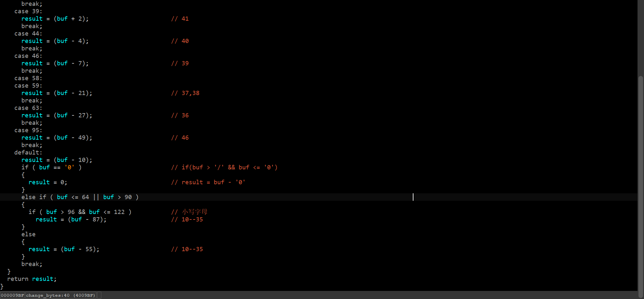Click 'result = (buf - 4);' line
The width and height of the screenshot is (644, 299).
(55, 41)
